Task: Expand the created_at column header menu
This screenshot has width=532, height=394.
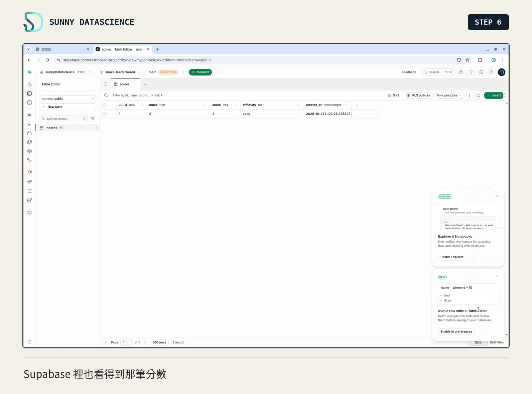Action: point(346,105)
